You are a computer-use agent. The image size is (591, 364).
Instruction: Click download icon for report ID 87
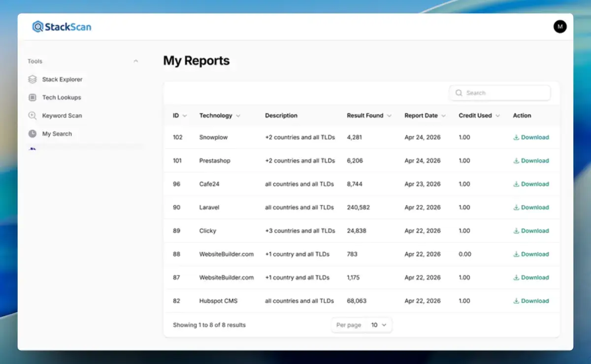[516, 278]
